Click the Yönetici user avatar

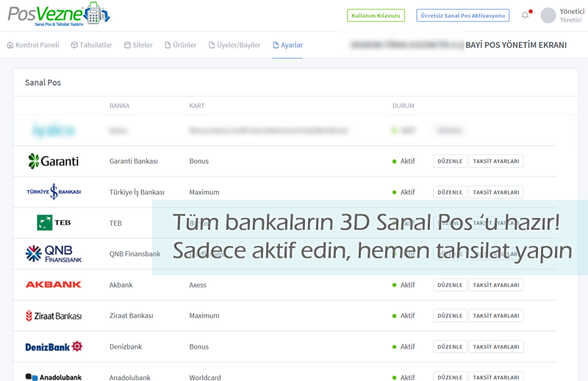point(548,15)
